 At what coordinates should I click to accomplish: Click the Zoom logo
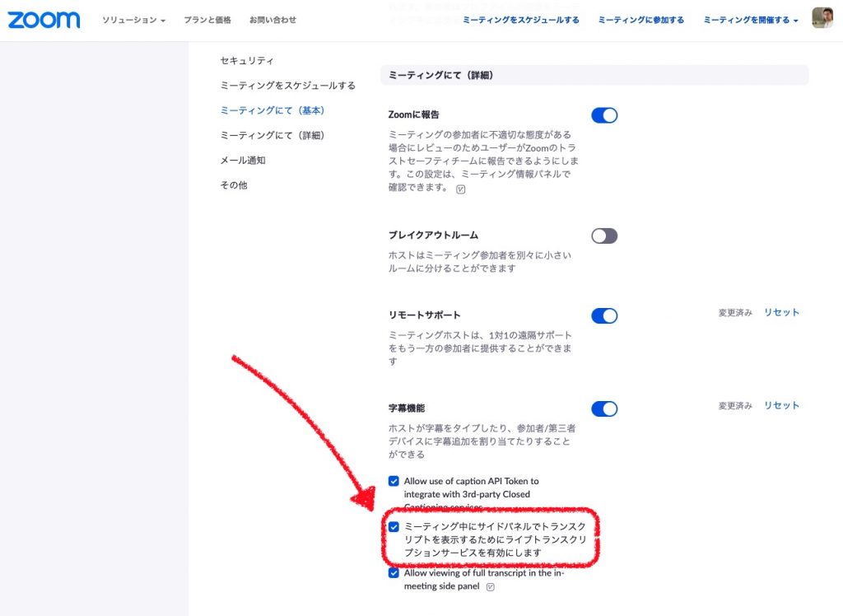click(x=44, y=20)
